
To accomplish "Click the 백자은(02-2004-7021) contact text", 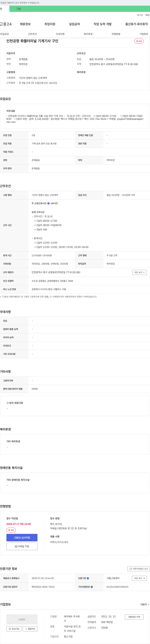I will click(43, 587).
